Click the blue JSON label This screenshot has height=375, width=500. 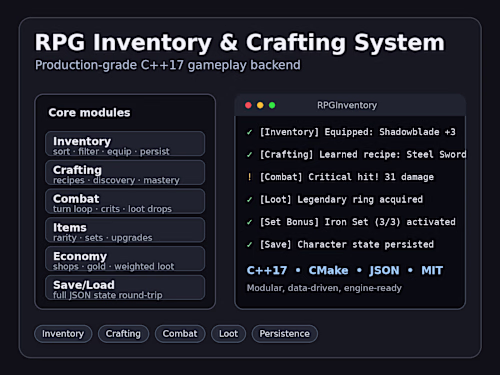[x=384, y=270]
